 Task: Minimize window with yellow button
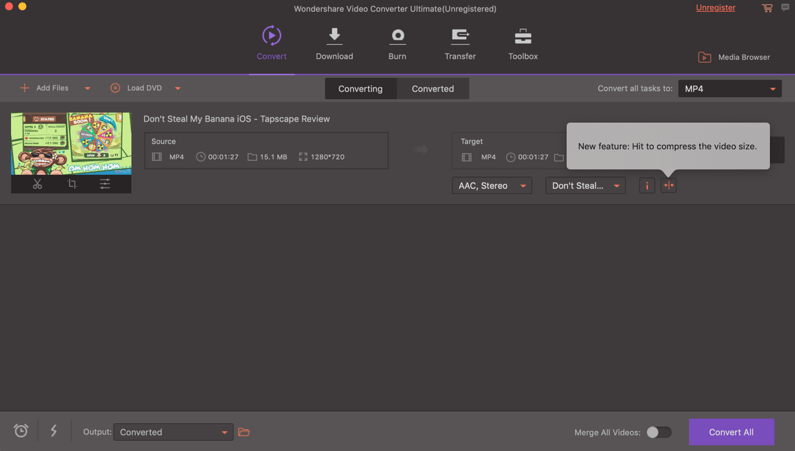coord(22,7)
